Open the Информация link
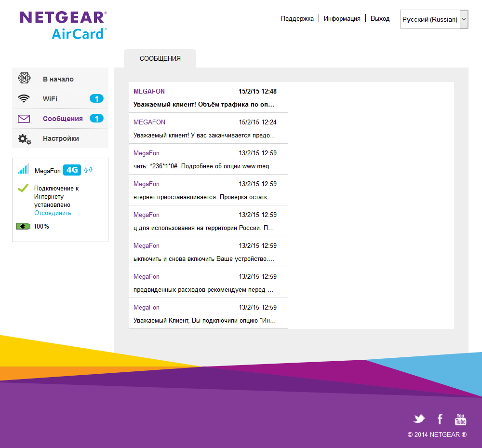 pyautogui.click(x=342, y=18)
